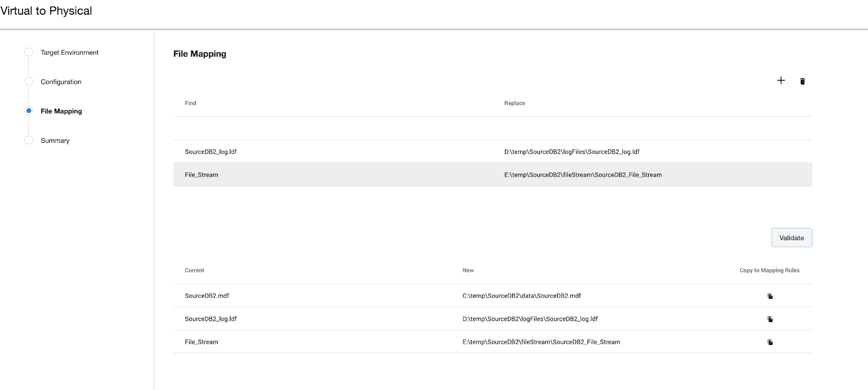
Task: Copy File_Stream row to mapping rules
Action: (x=770, y=342)
